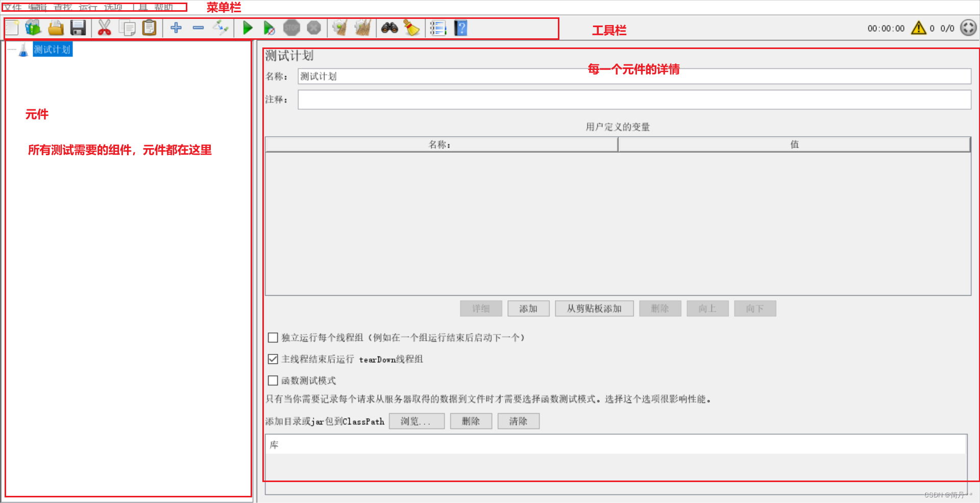This screenshot has height=503, width=980.
Task: Click the 注释 comment input field
Action: click(x=634, y=100)
